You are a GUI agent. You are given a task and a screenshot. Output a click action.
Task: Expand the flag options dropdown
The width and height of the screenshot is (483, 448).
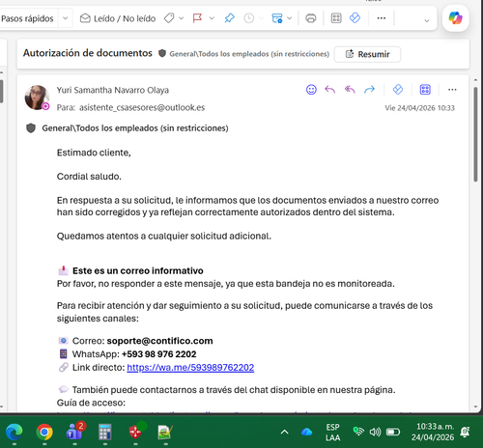tap(212, 18)
